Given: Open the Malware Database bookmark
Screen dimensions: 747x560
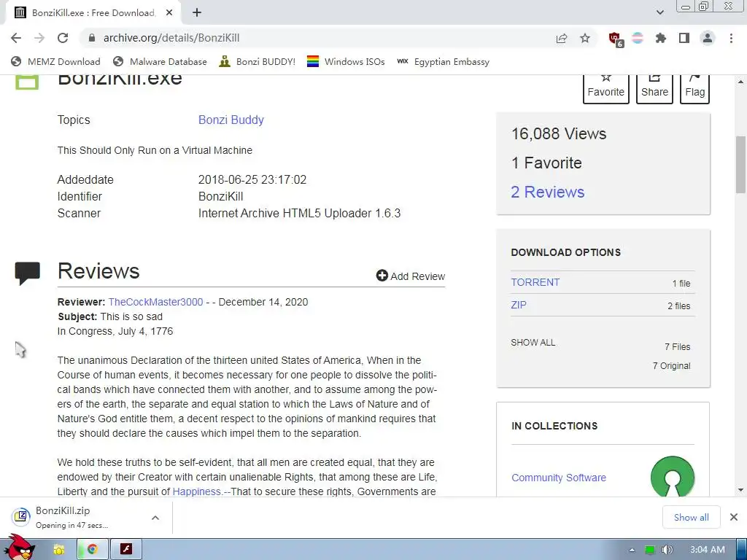Looking at the screenshot, I should (x=160, y=61).
